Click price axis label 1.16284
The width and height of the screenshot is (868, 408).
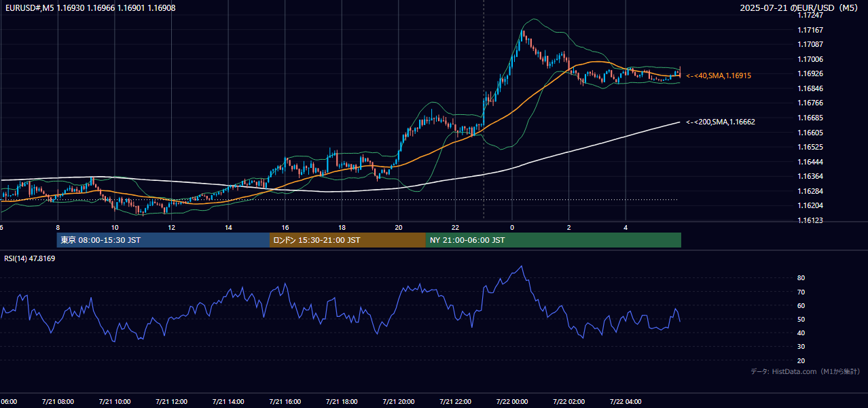point(810,191)
